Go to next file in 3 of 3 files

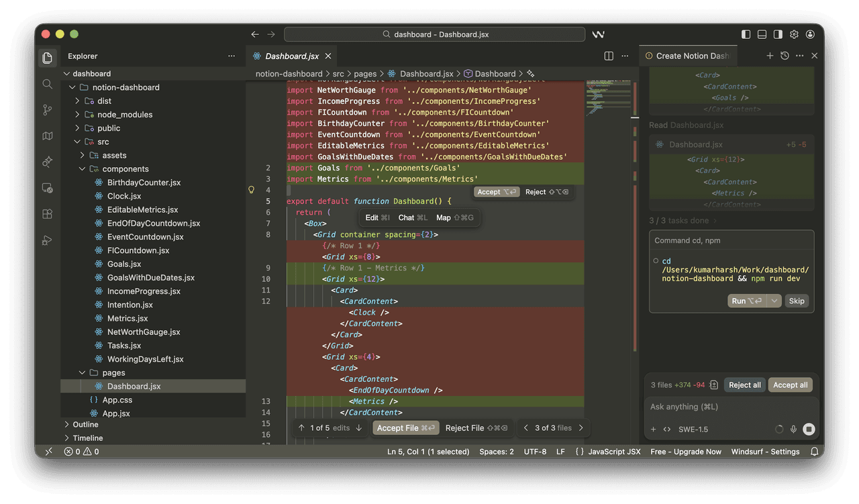tap(580, 428)
